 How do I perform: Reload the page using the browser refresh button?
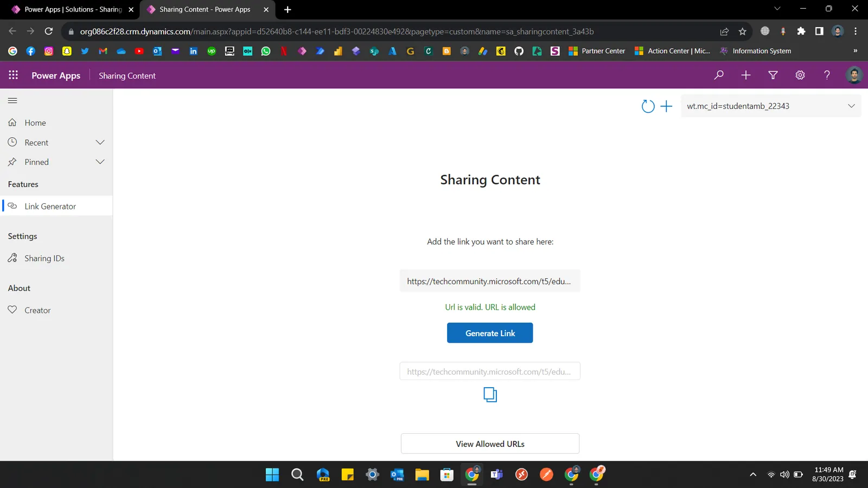(48, 31)
